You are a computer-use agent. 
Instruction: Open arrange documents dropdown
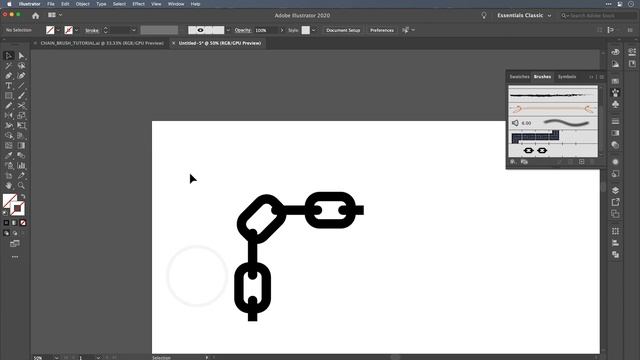coord(55,15)
